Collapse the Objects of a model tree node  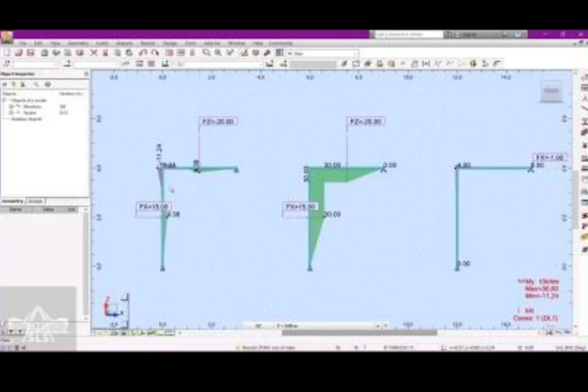point(5,100)
